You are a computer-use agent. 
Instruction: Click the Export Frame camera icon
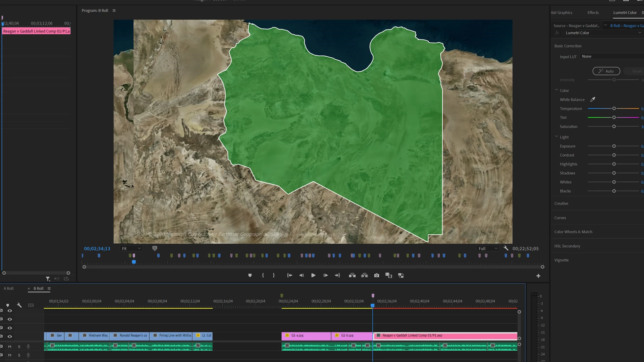click(x=377, y=276)
